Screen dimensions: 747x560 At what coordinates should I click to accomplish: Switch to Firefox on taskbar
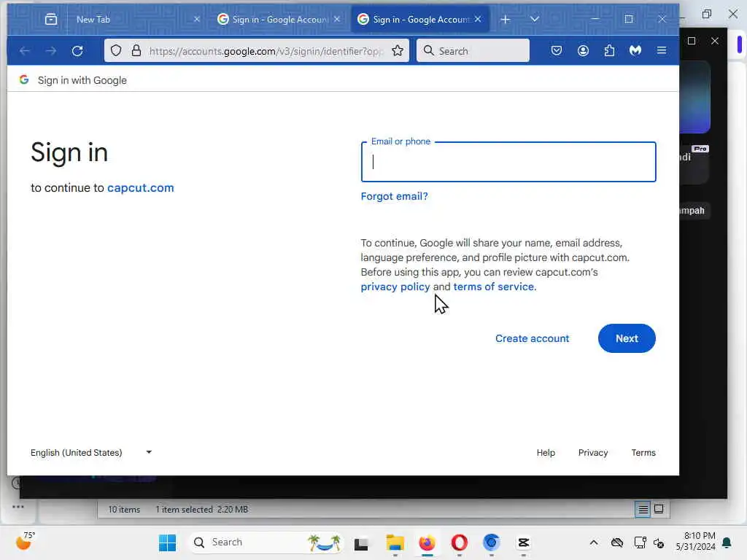click(x=427, y=542)
